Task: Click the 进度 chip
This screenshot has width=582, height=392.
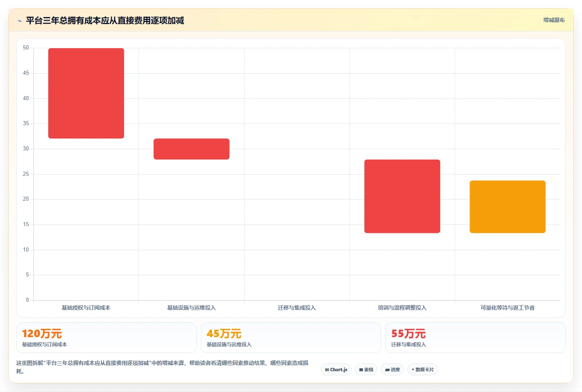Action: tap(392, 370)
